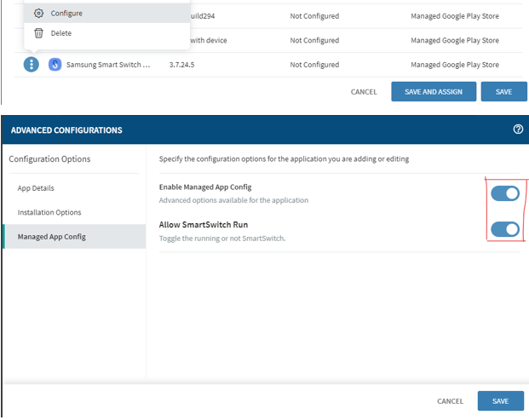Select the Managed App Config section
The height and width of the screenshot is (420, 529).
pos(52,237)
